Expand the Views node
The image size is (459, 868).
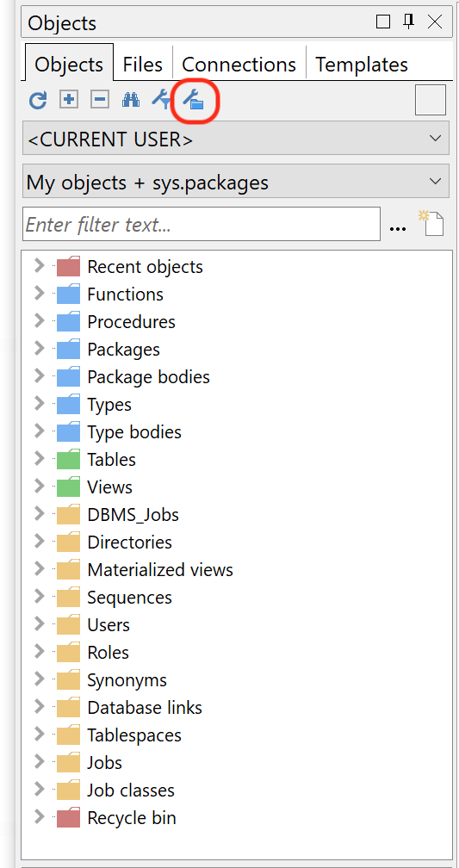[x=39, y=487]
